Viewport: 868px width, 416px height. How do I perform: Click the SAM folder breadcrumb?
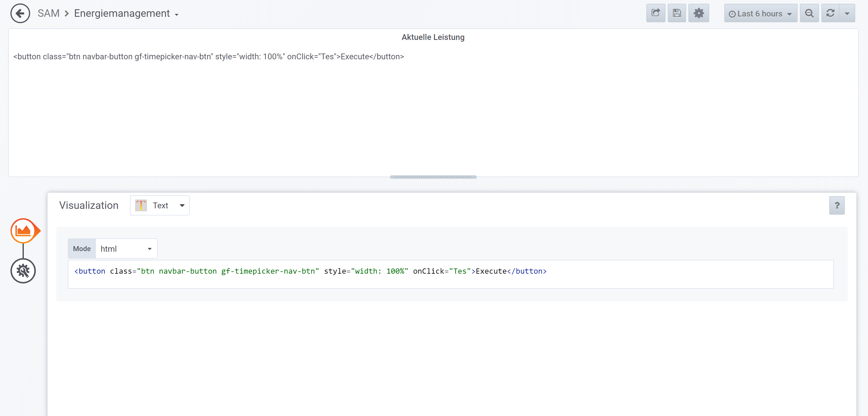coord(48,14)
